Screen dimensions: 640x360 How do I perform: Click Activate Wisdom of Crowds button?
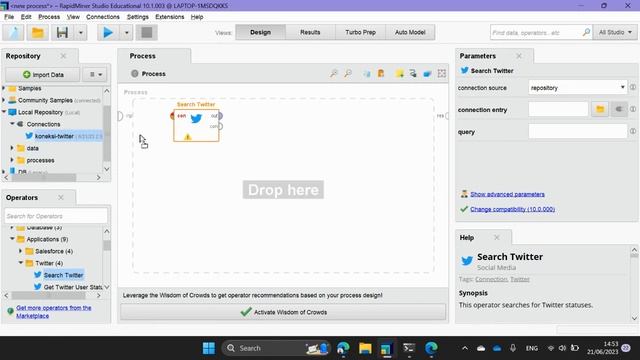point(283,312)
